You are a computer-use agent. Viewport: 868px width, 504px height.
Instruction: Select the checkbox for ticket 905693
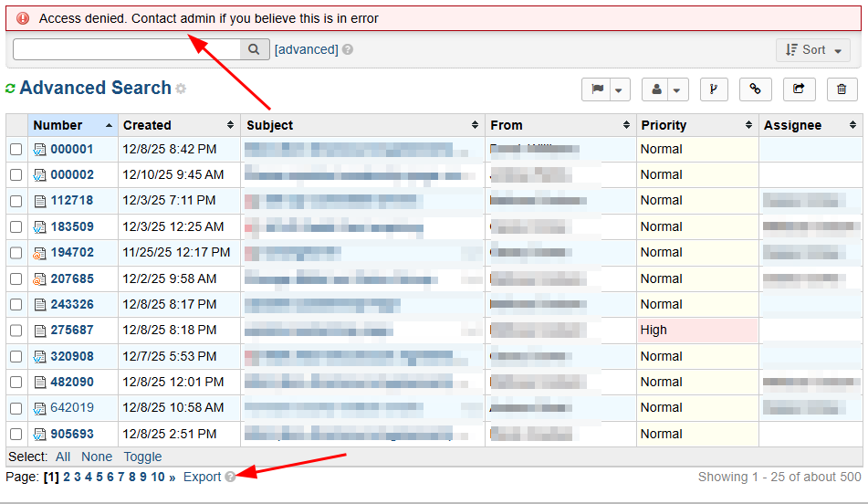pyautogui.click(x=16, y=435)
